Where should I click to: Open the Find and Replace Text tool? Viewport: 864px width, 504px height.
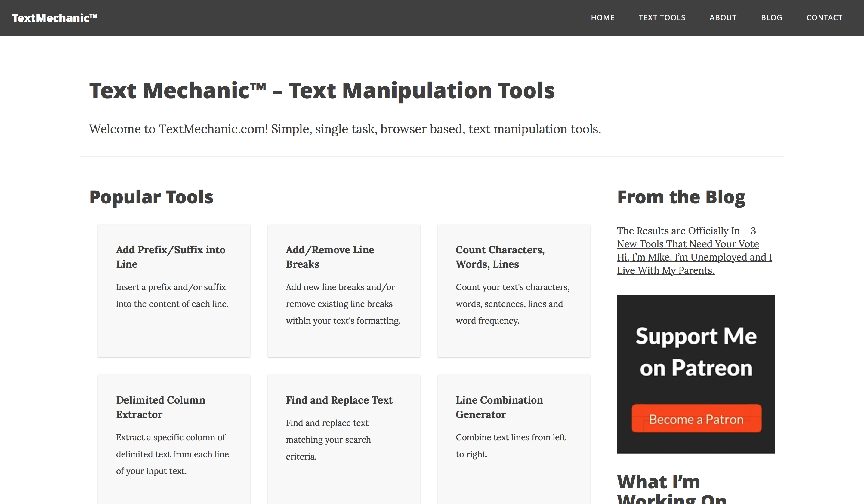339,400
